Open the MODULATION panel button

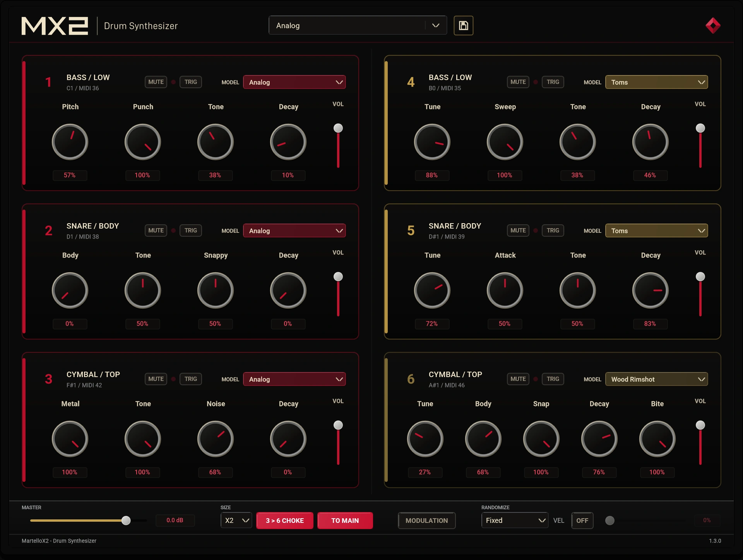[x=427, y=521]
